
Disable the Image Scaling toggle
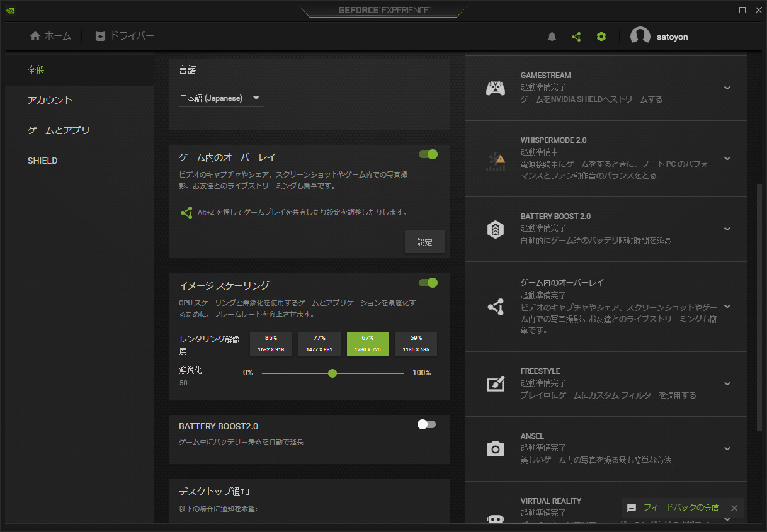pyautogui.click(x=428, y=283)
